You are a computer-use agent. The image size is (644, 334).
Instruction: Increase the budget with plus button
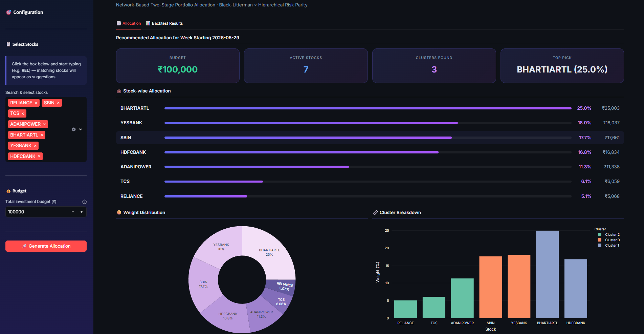(x=82, y=212)
